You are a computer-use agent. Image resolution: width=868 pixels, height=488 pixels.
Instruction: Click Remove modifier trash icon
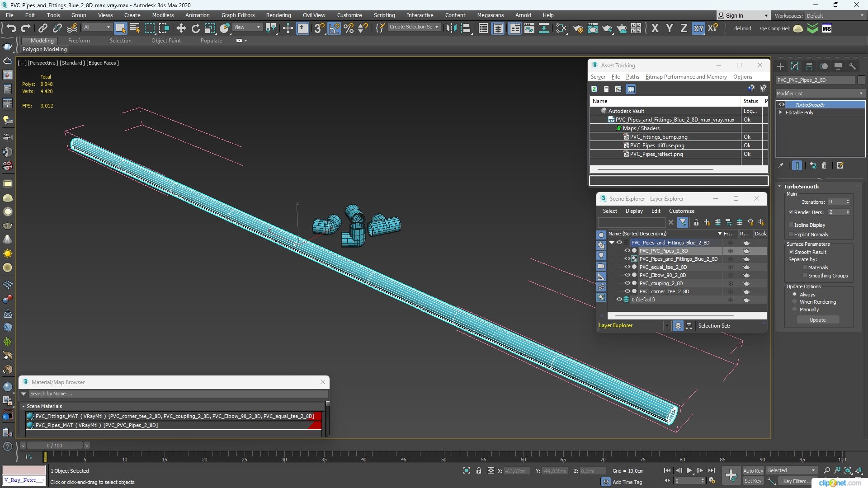[x=824, y=166]
